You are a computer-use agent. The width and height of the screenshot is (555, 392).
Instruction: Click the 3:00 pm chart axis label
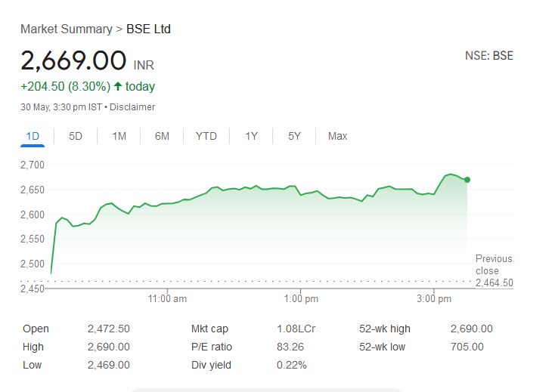coord(434,300)
